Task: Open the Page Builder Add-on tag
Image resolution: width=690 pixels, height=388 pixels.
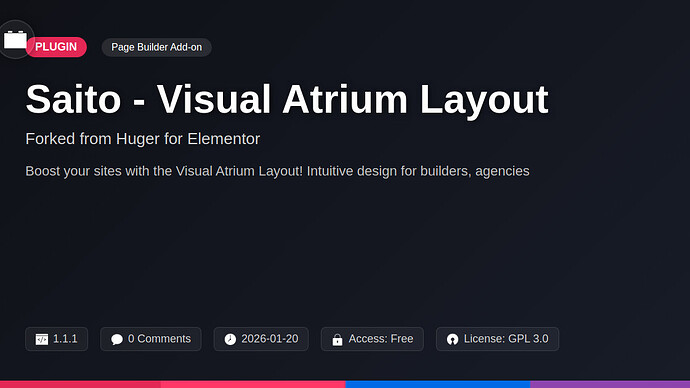Action: click(x=157, y=47)
